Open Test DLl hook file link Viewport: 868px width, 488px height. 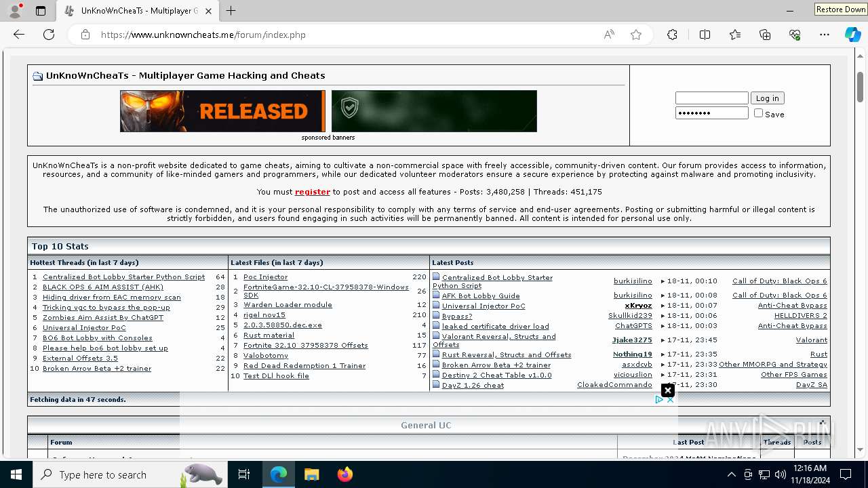[276, 375]
